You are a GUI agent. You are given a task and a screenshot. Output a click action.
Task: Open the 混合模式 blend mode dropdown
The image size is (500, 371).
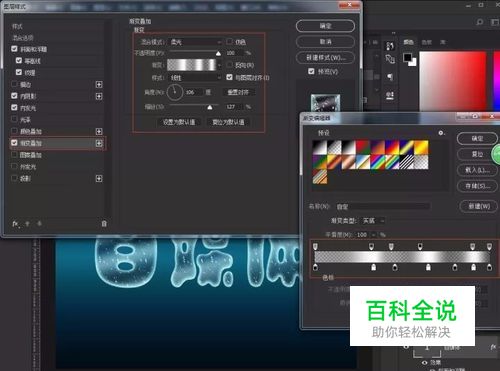click(x=195, y=42)
